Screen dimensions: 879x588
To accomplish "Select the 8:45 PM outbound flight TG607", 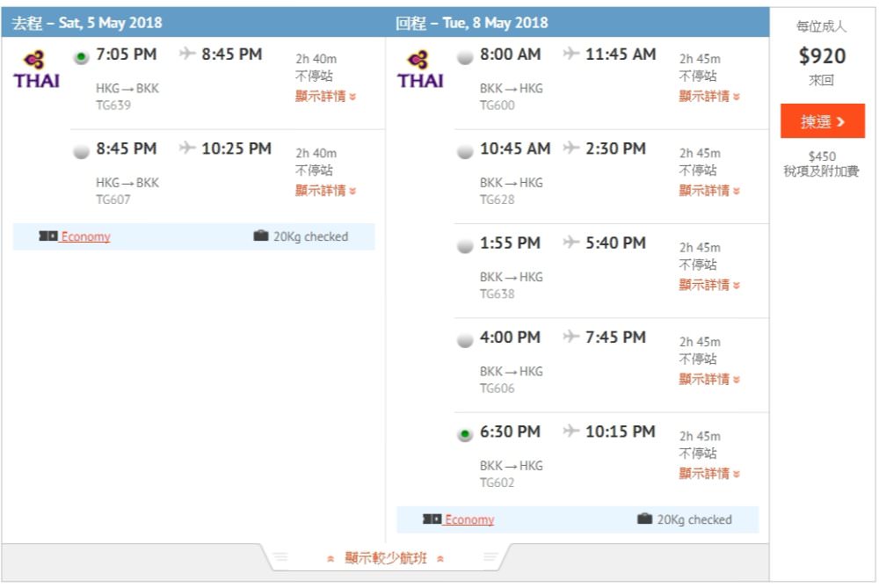I will 82,151.
